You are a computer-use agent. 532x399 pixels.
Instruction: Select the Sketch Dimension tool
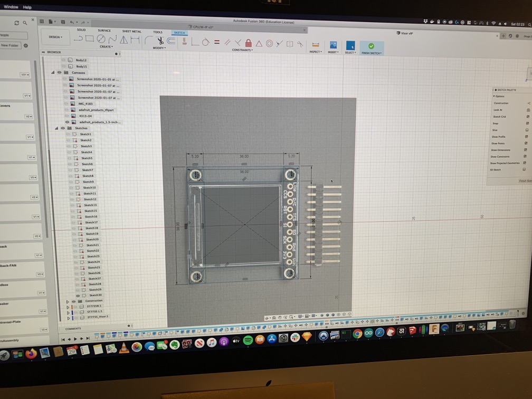(135, 40)
